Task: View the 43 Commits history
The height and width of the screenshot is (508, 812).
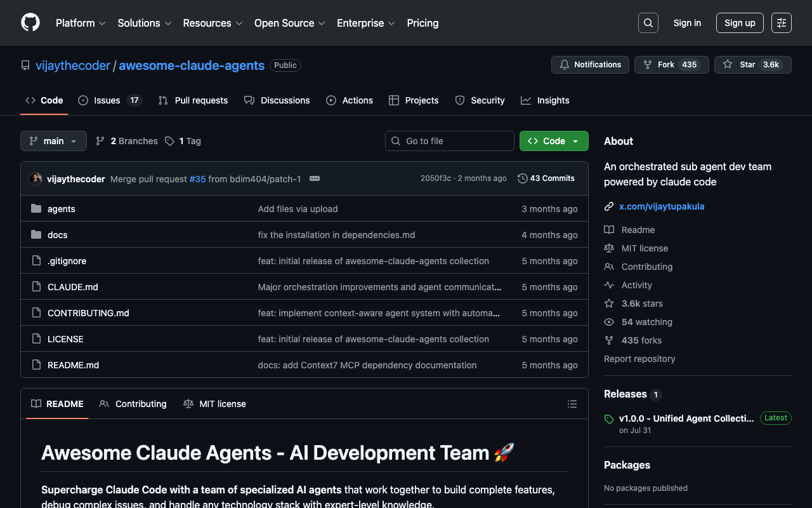Action: tap(546, 178)
